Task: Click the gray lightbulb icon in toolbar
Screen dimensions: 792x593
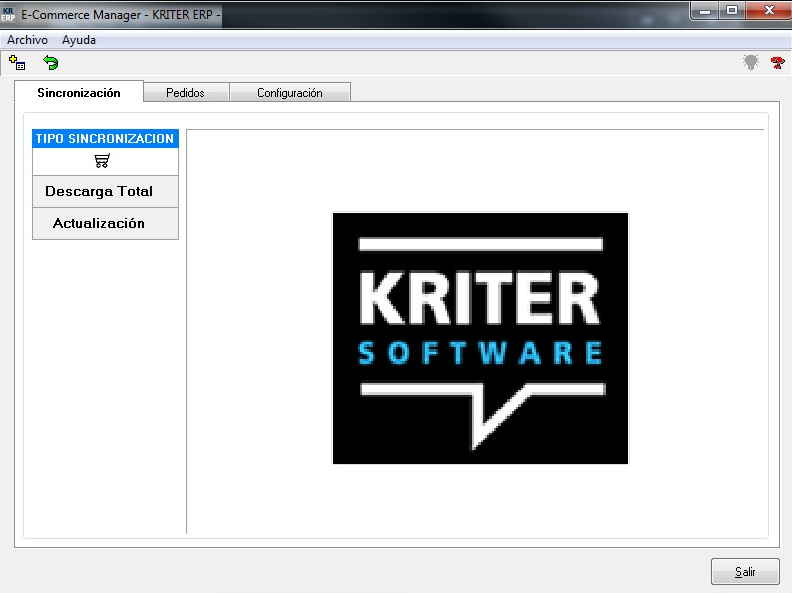Action: pyautogui.click(x=751, y=62)
